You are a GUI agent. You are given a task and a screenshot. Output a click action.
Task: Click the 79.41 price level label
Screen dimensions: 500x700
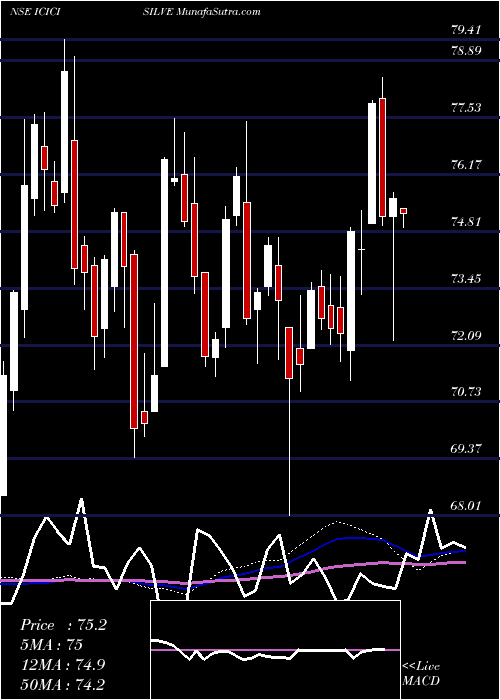tap(466, 30)
